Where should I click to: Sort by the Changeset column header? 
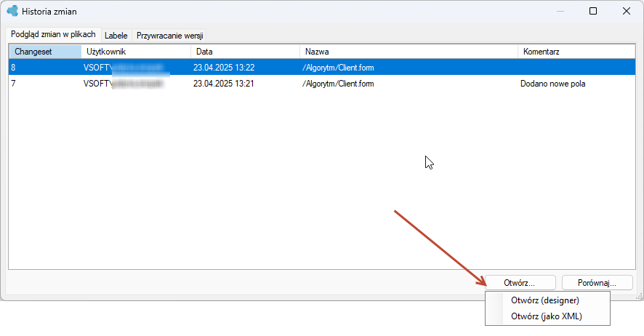pos(45,52)
